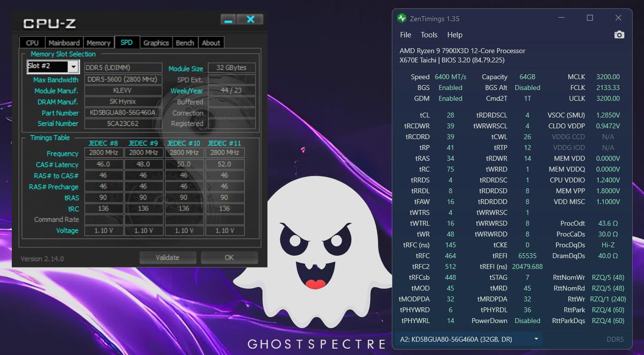Click the ZenTimings app logo icon

[x=402, y=18]
